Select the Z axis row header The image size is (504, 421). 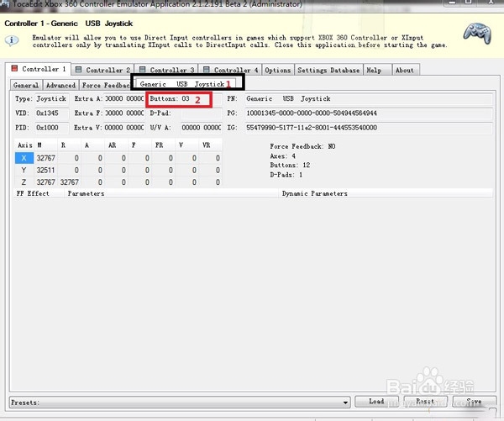pyautogui.click(x=24, y=182)
